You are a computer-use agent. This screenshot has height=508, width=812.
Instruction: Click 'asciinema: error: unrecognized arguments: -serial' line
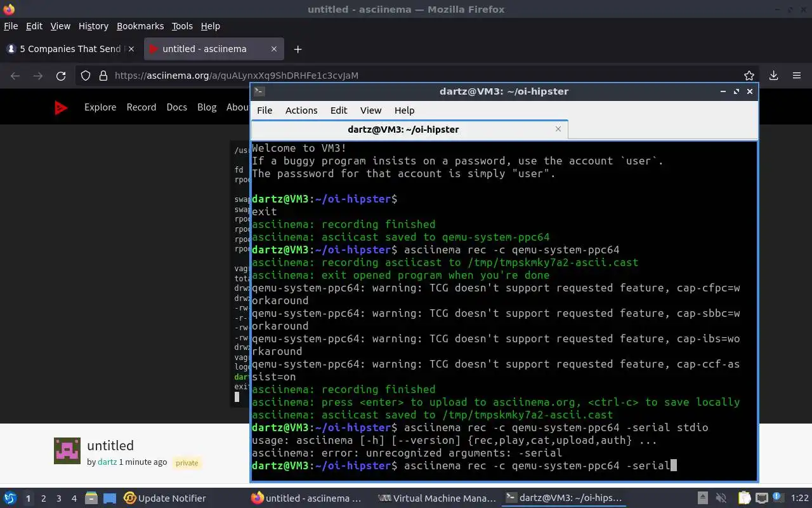(407, 453)
